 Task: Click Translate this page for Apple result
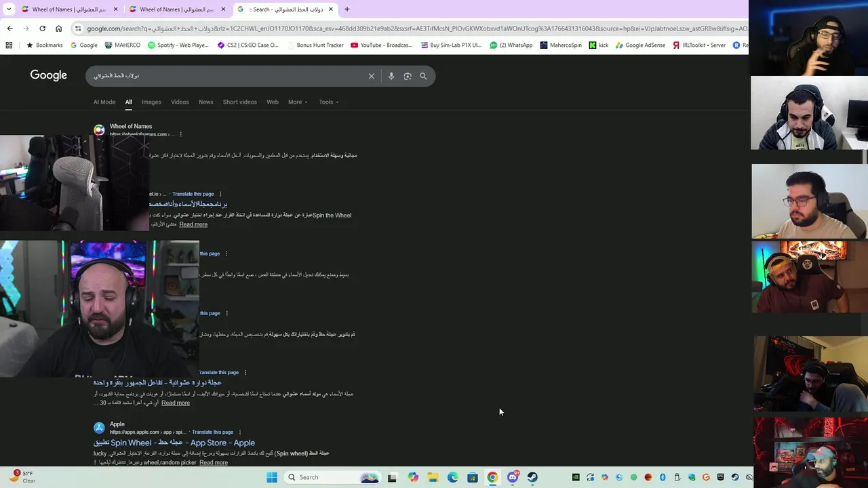point(212,432)
